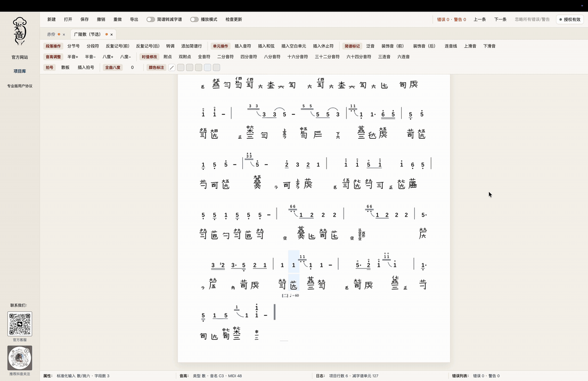Set duration to 六十四分音符
The image size is (588, 381).
[359, 57]
